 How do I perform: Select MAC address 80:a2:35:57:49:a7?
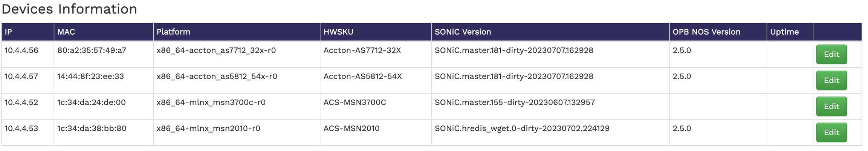[92, 50]
